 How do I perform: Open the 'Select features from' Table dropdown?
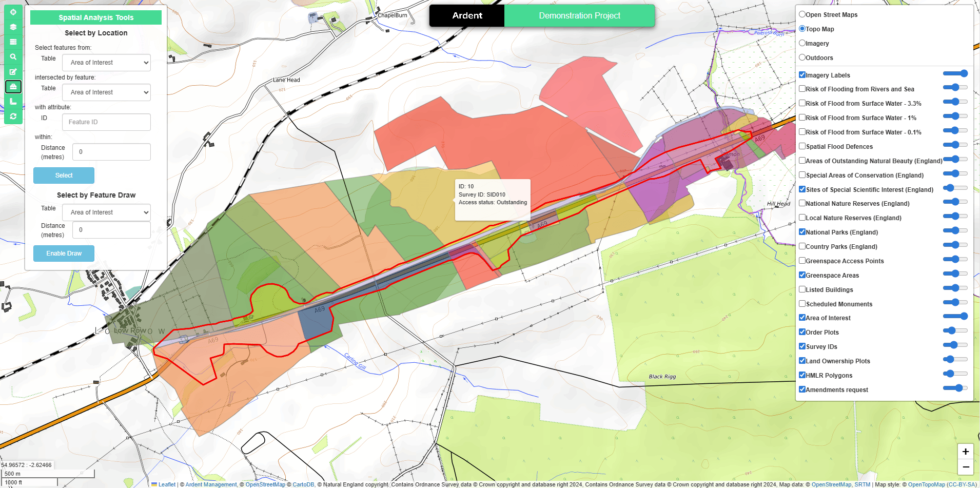(106, 63)
